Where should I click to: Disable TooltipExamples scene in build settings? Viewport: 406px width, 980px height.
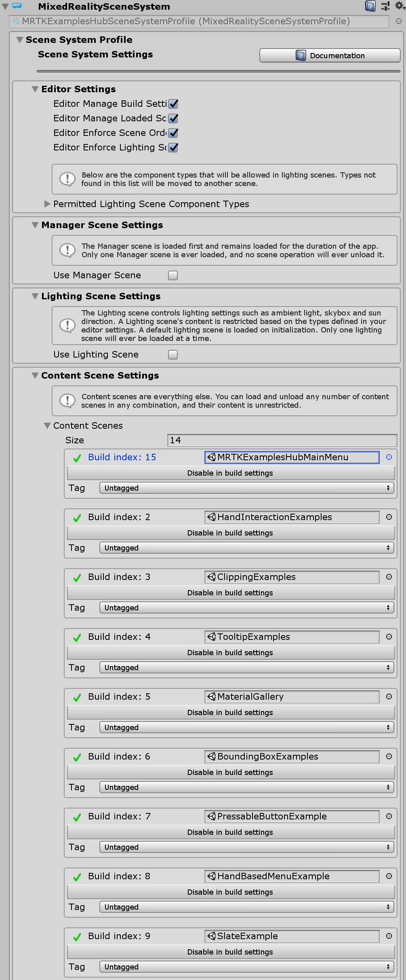(230, 653)
